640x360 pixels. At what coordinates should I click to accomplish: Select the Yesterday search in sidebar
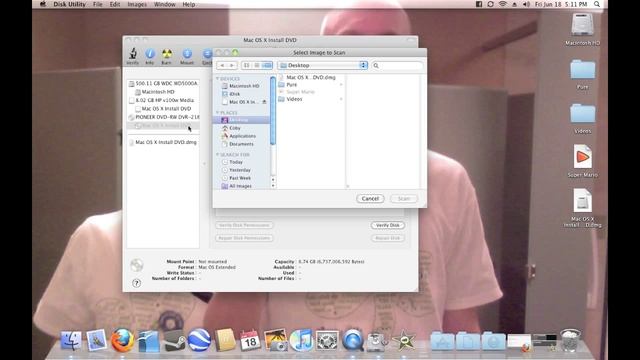pyautogui.click(x=241, y=170)
